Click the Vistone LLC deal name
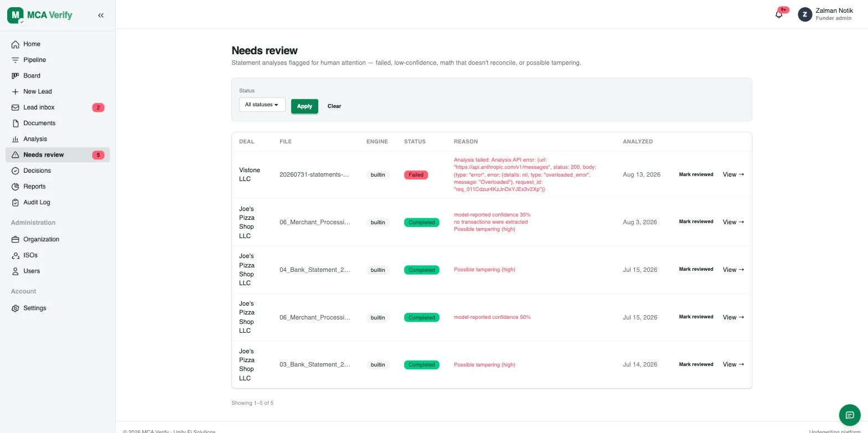Image resolution: width=868 pixels, height=433 pixels. pyautogui.click(x=249, y=174)
